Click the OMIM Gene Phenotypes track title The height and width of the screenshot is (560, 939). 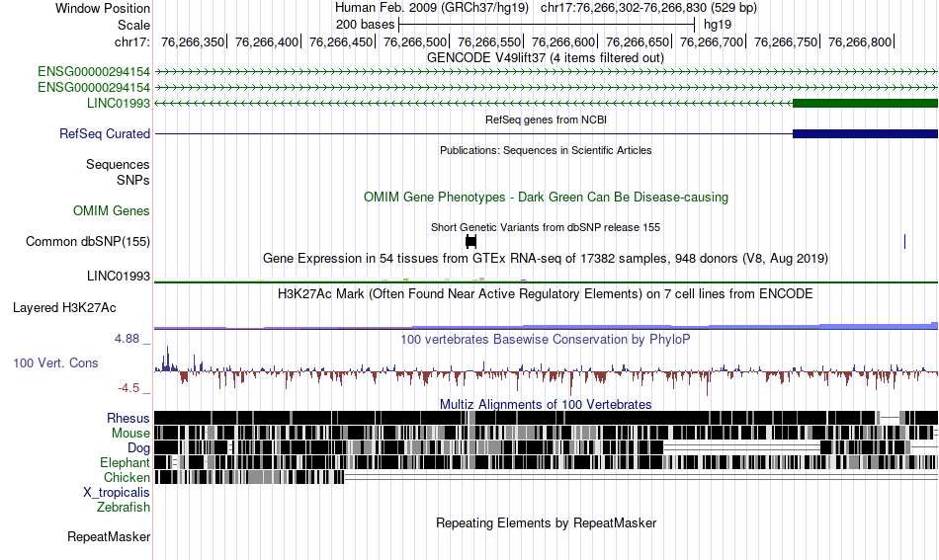546,198
